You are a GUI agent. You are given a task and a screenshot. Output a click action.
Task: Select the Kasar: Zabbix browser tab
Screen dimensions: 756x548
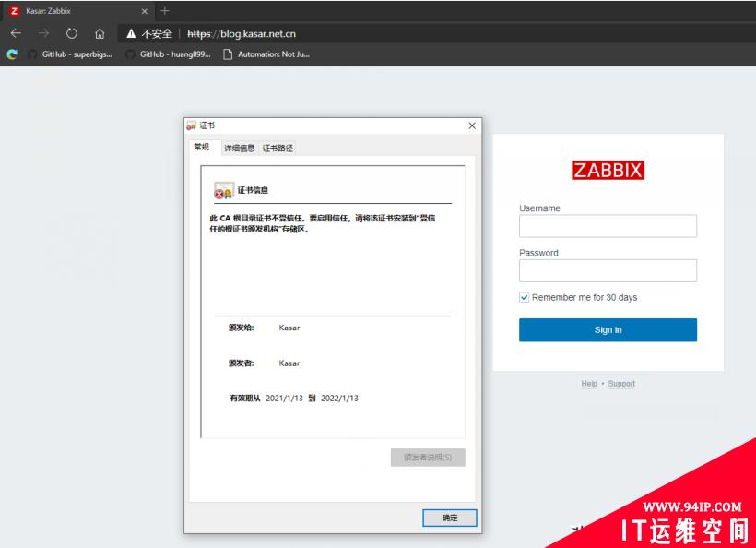click(x=77, y=11)
